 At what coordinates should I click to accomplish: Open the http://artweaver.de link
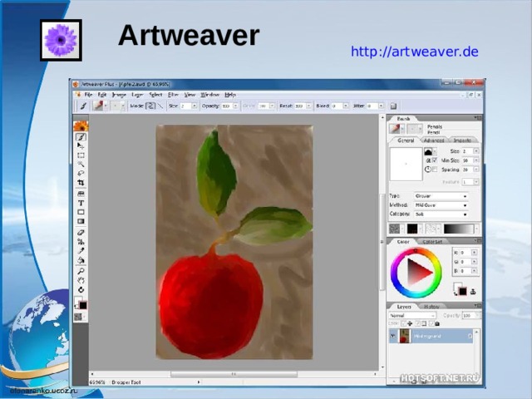point(415,52)
